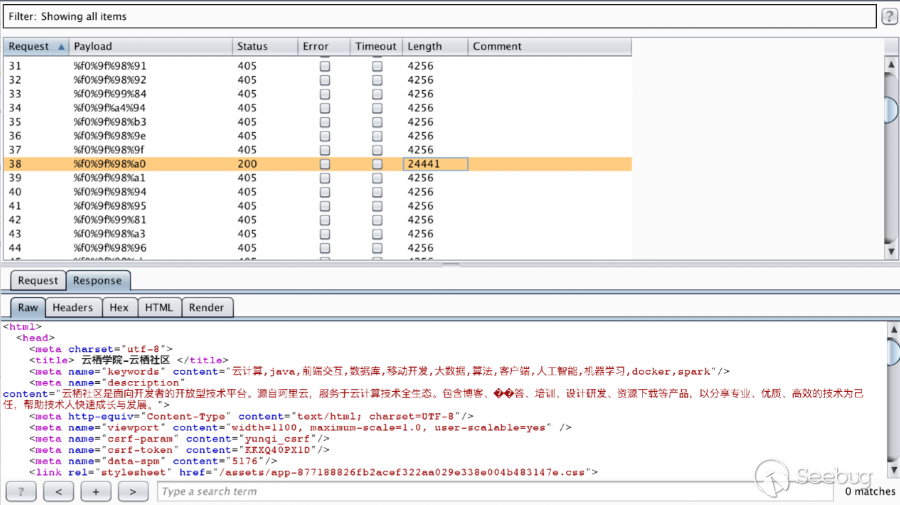This screenshot has width=900, height=505.
Task: Switch to the Response tab
Action: 98,281
